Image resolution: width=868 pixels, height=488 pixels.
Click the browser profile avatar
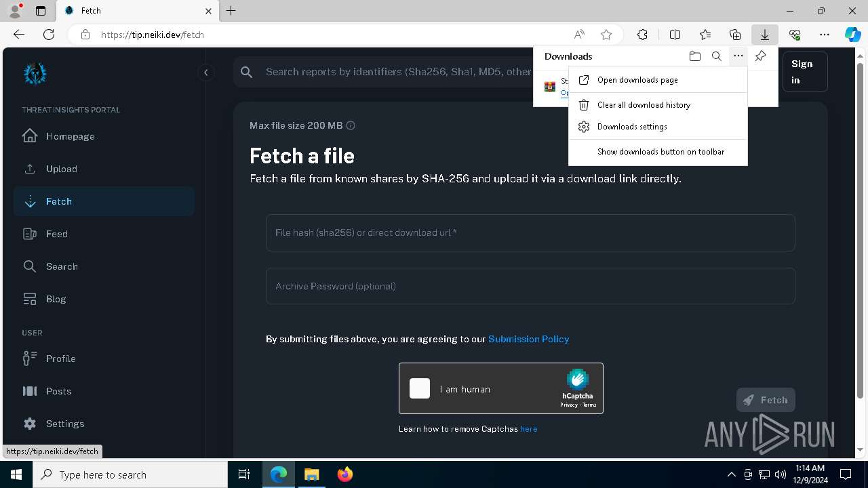click(15, 11)
